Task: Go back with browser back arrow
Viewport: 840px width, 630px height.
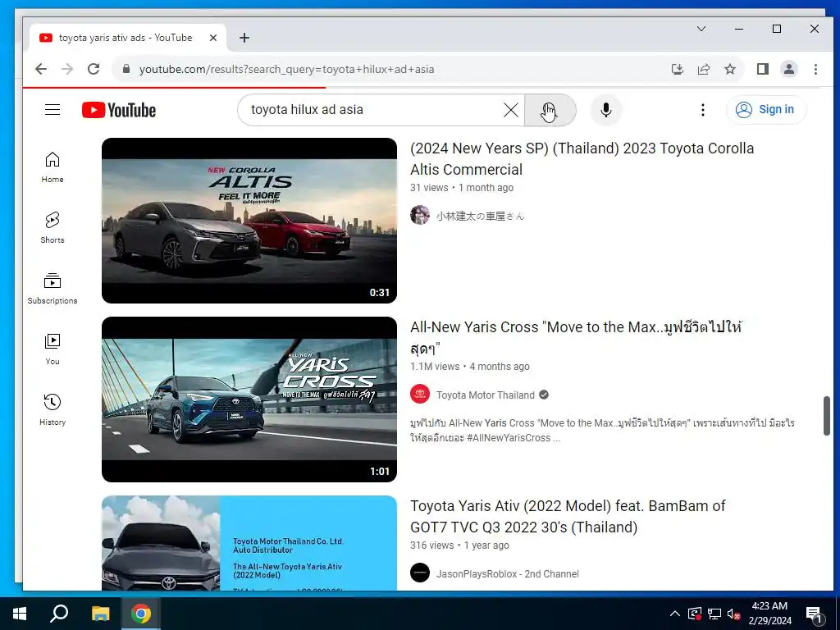Action: tap(41, 69)
